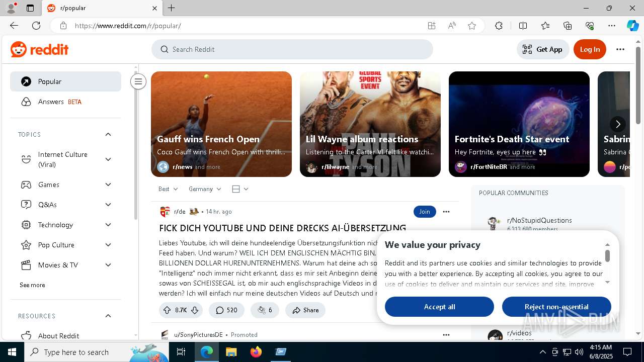This screenshot has height=362, width=644.
Task: Reject non-essential cookies
Action: click(x=556, y=307)
